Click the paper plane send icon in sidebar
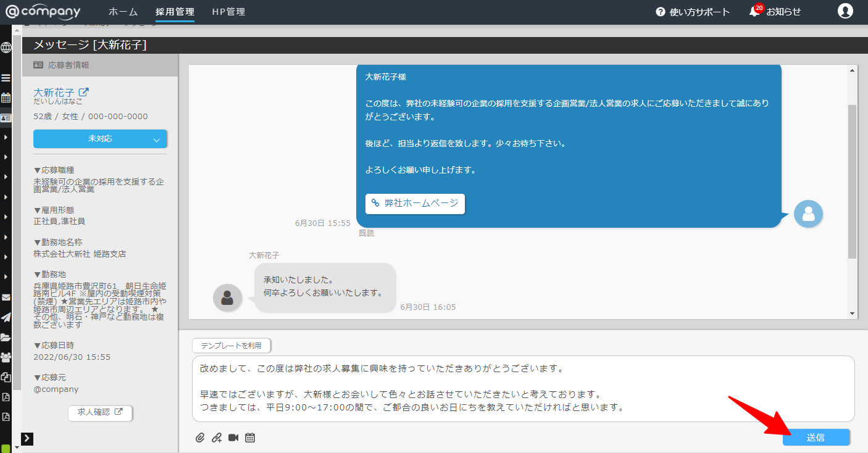 [x=6, y=317]
